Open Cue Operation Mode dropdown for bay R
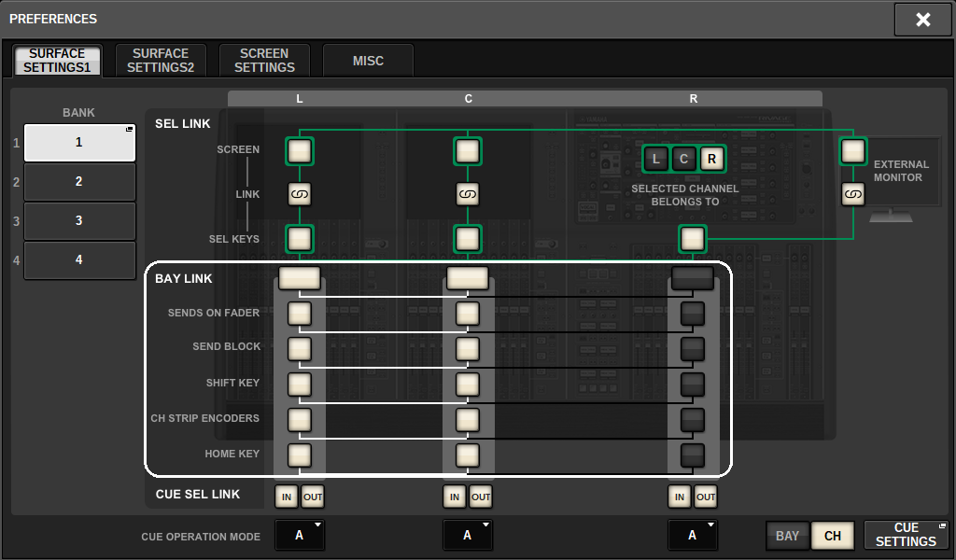 point(692,535)
